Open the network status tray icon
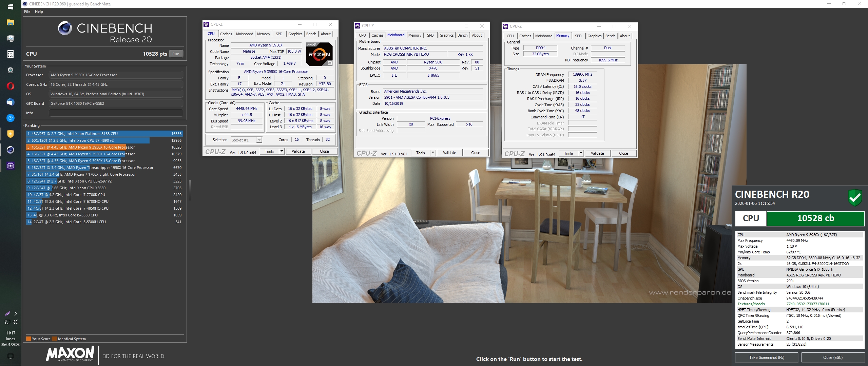This screenshot has width=868, height=366. pos(7,322)
